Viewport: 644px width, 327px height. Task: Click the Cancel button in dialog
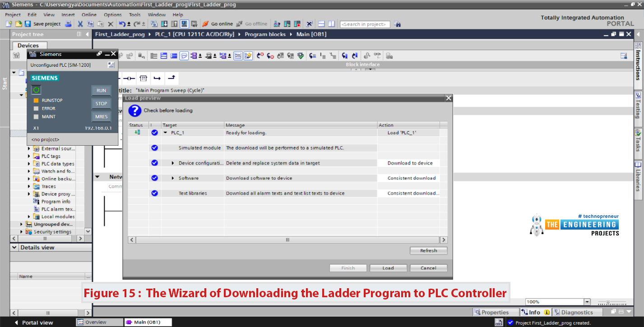tap(428, 268)
